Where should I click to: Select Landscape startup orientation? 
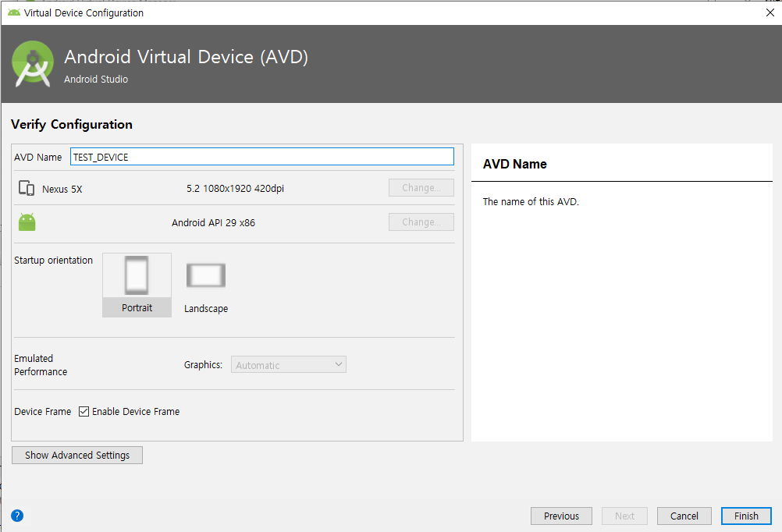click(x=206, y=286)
